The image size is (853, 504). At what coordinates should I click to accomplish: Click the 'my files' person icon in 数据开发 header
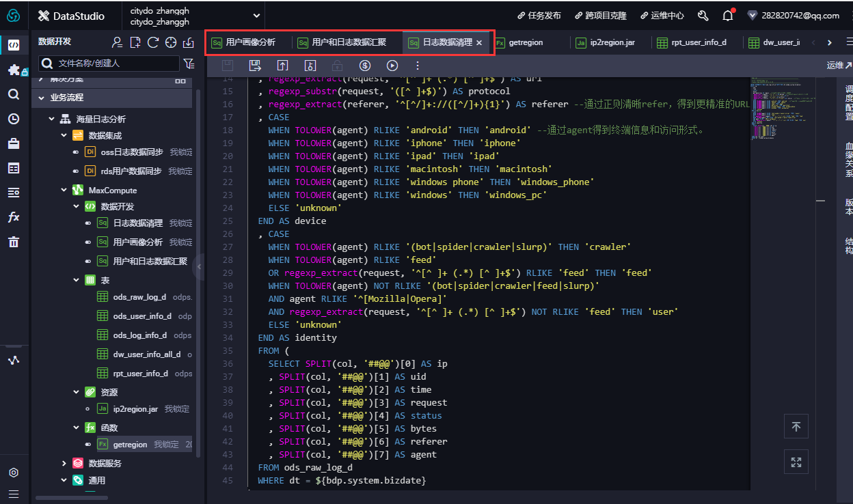[118, 42]
